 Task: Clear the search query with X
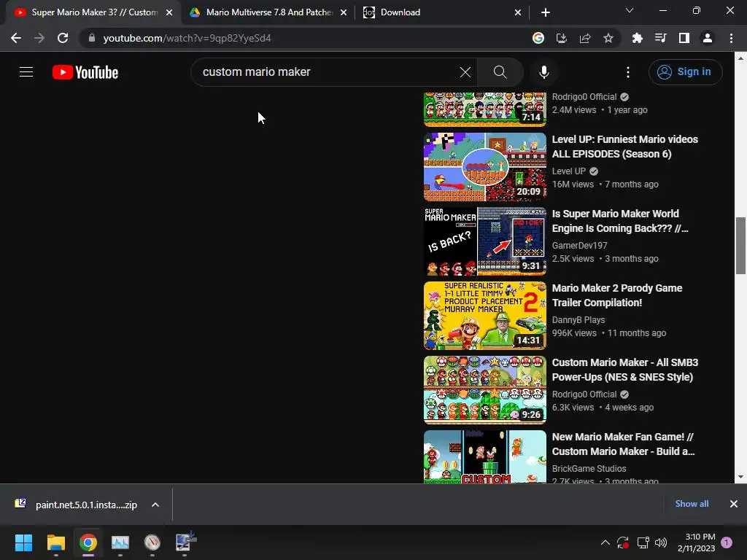tap(465, 72)
